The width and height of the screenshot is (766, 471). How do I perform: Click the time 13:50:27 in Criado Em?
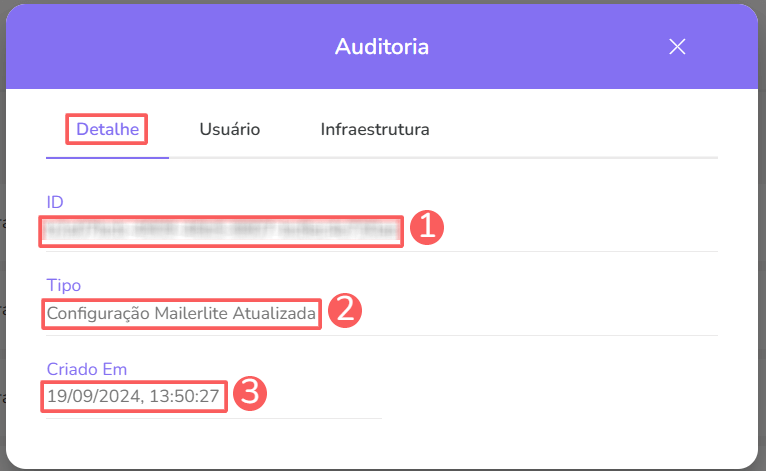[185, 396]
